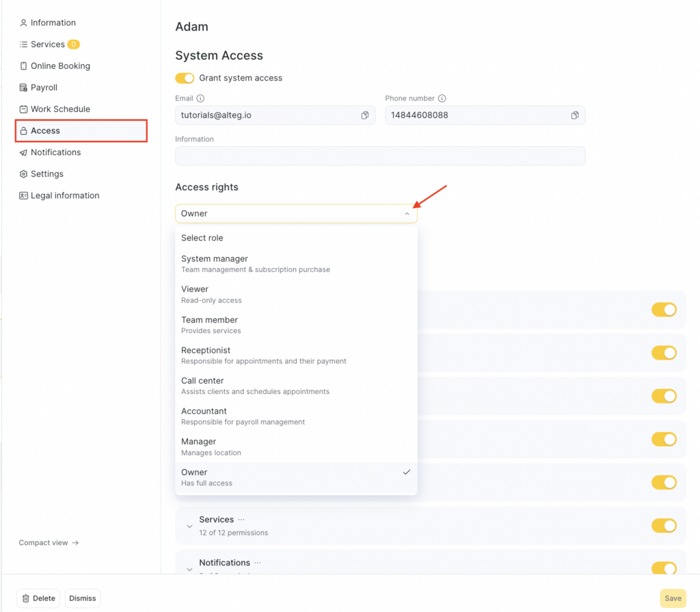Viewport: 700px width, 612px height.
Task: Click the Delete button
Action: coord(38,598)
